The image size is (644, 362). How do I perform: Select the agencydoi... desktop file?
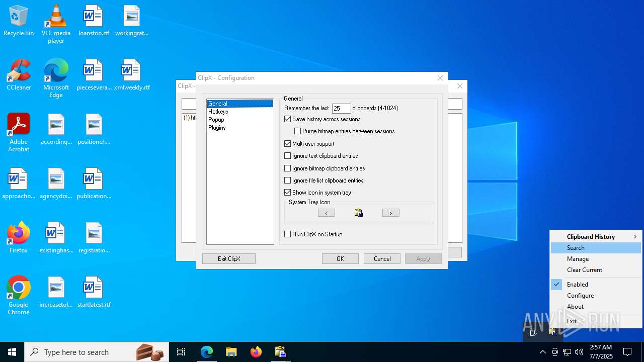[56, 184]
